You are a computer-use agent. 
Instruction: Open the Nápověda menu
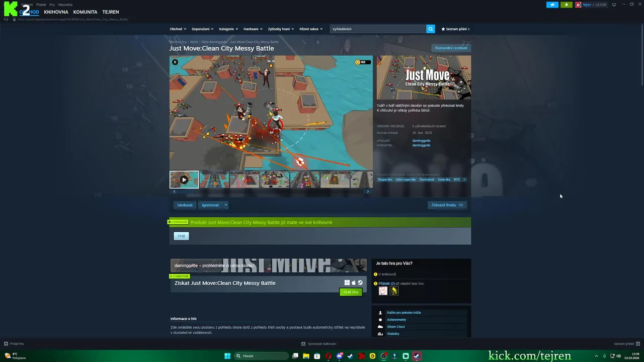65,5
